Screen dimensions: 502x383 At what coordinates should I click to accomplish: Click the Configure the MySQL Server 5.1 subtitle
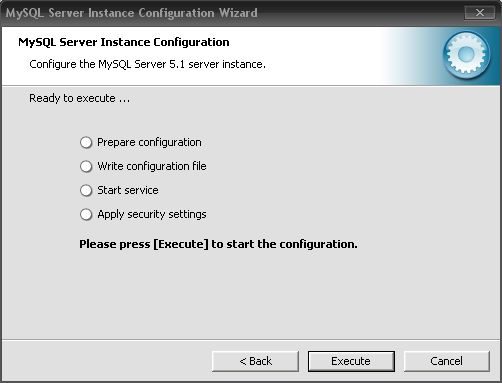pyautogui.click(x=147, y=64)
